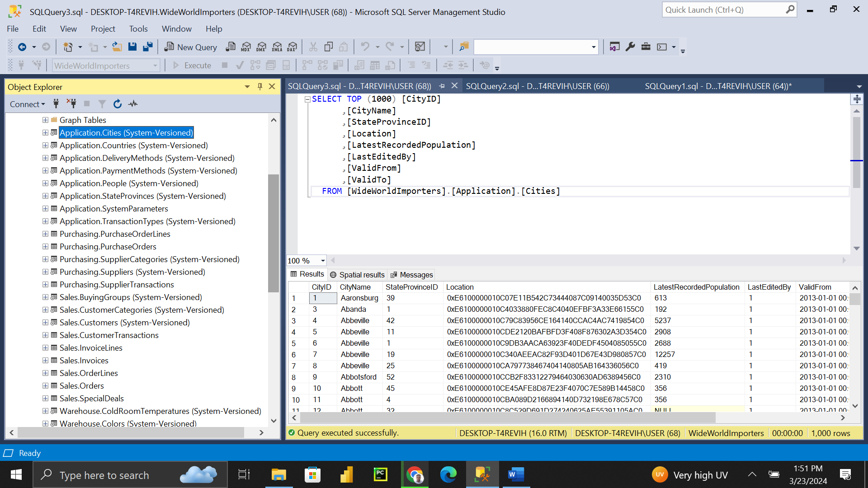
Task: Click the New Query toolbar button
Action: [x=191, y=47]
